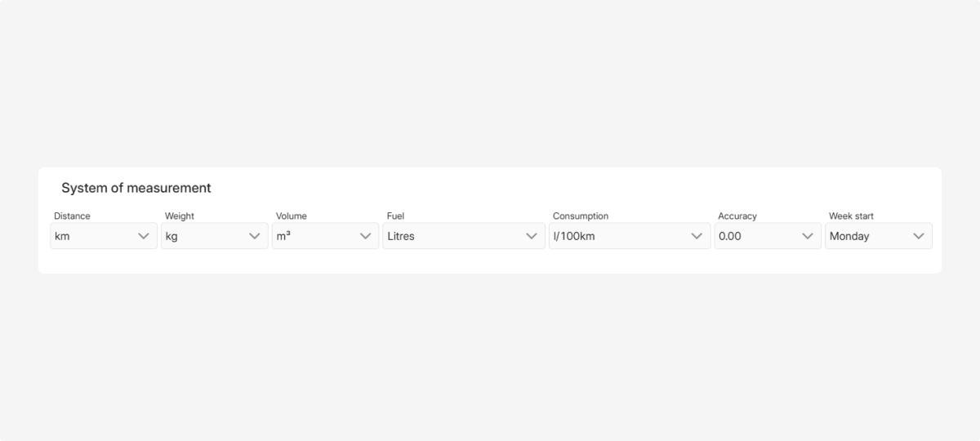
Task: Click the System of measurement heading
Action: [136, 188]
